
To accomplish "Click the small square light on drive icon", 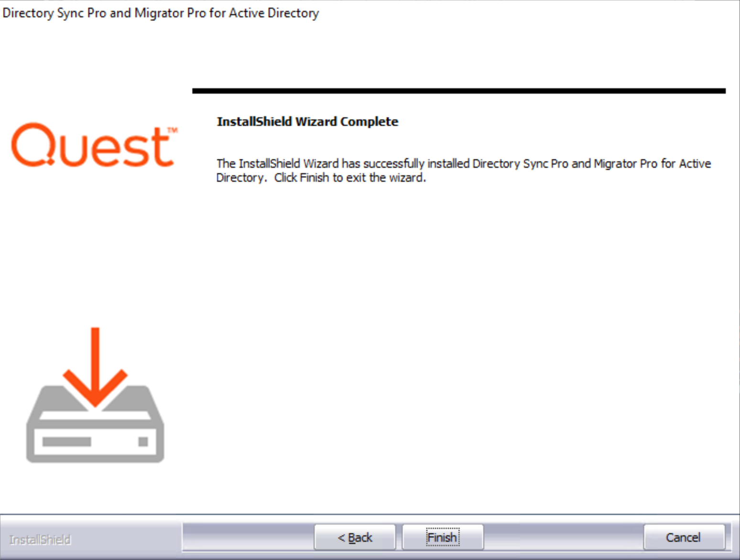I will pyautogui.click(x=143, y=441).
